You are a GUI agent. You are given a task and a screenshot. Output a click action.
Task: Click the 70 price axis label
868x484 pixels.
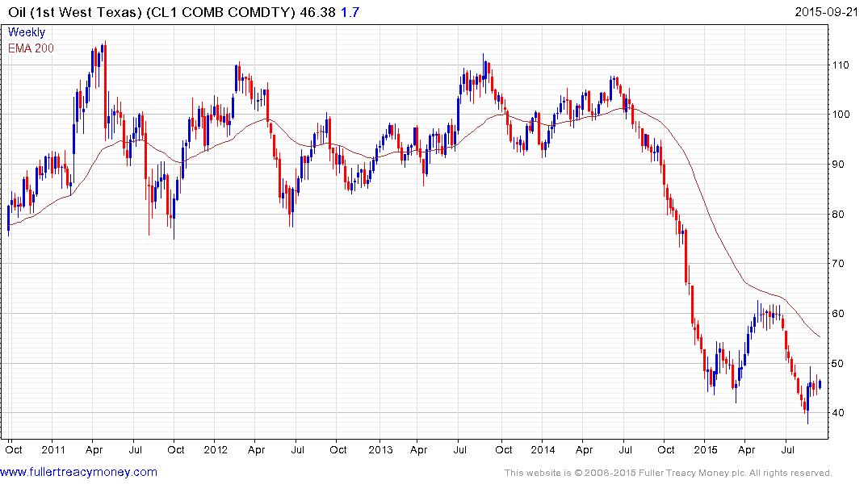click(838, 264)
